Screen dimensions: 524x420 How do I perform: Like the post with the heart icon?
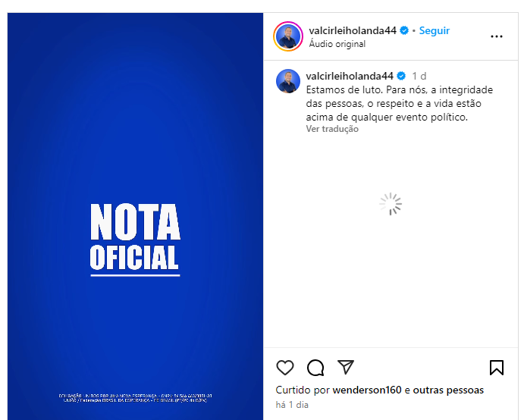coord(285,368)
